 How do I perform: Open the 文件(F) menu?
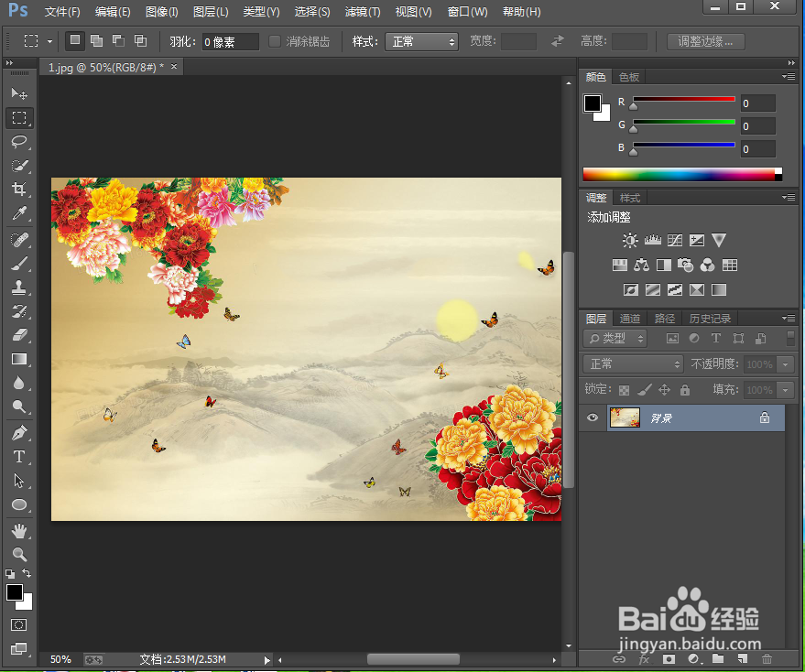tap(62, 11)
